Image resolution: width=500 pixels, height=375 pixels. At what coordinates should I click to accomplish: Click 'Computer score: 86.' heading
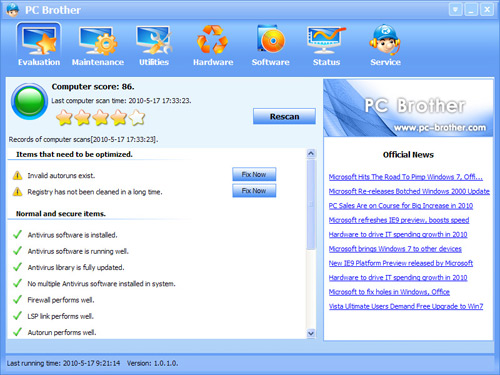click(x=93, y=87)
